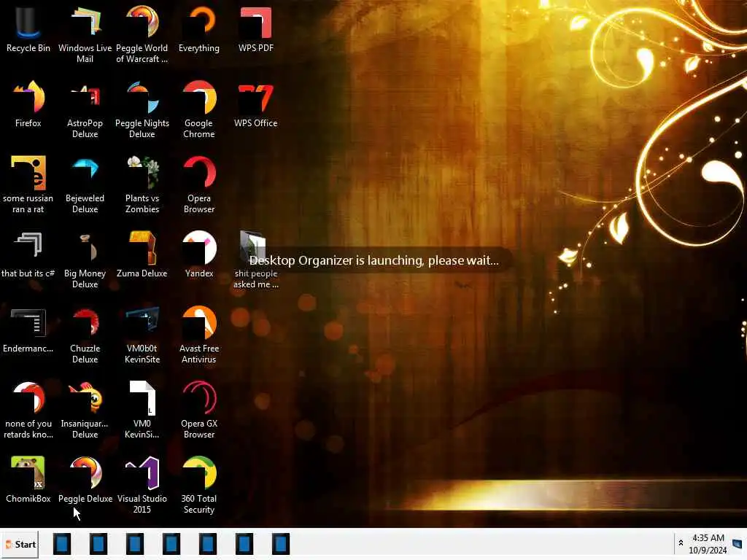
Task: Click the tray monitor icon beside the clock
Action: 738,544
